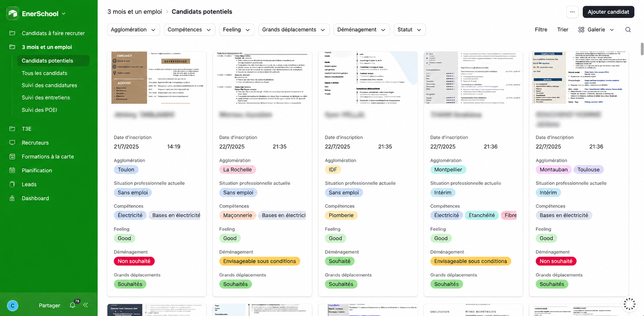Screen dimensions: 644x316
Task: Select the Dashboard sidebar icon
Action: point(12,198)
